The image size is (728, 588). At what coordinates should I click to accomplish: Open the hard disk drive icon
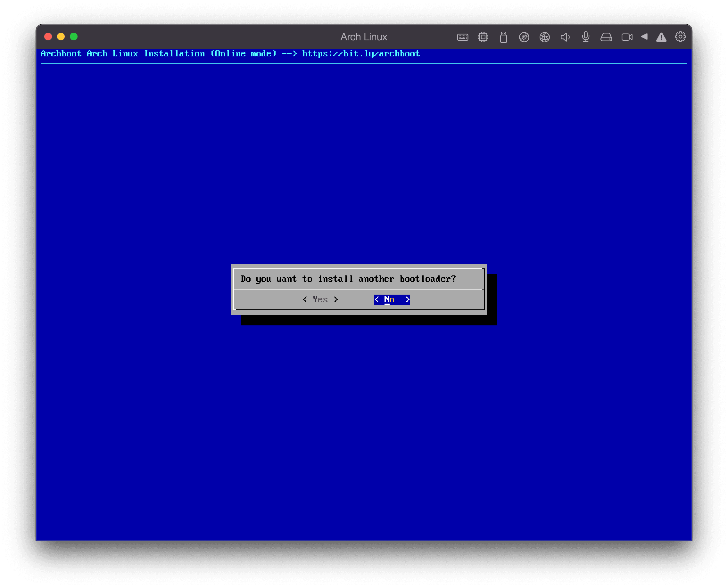tap(606, 37)
